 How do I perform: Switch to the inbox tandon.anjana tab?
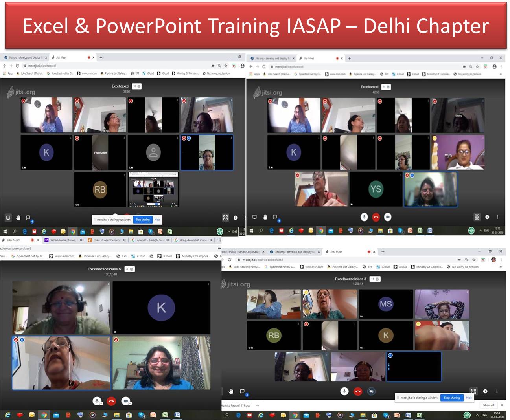click(244, 251)
